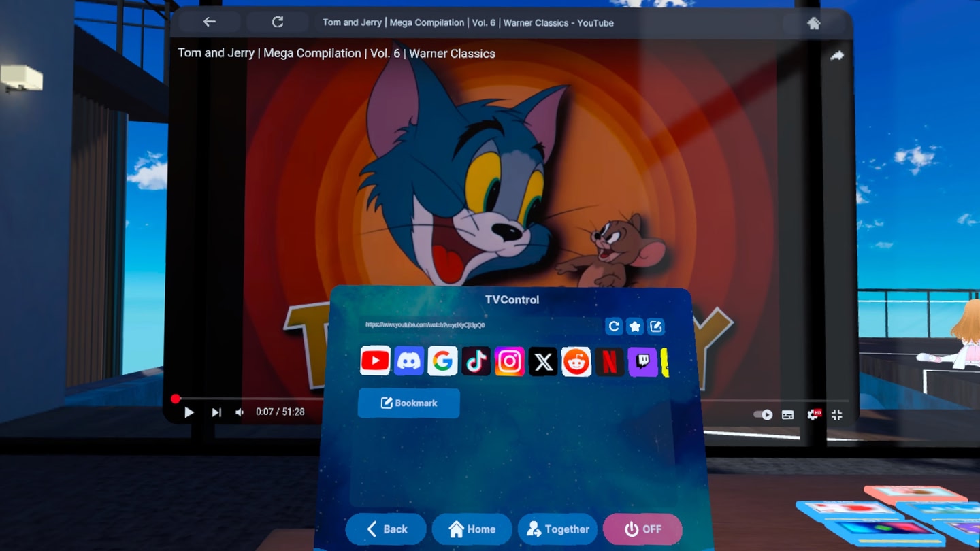The image size is (980, 551).
Task: Launch Netflix from the shortcut row
Action: point(610,362)
